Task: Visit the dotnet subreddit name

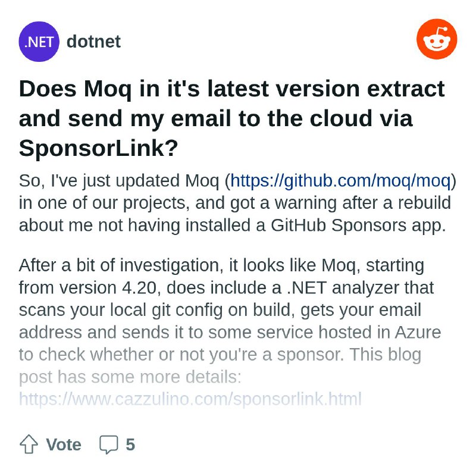Action: pos(93,41)
